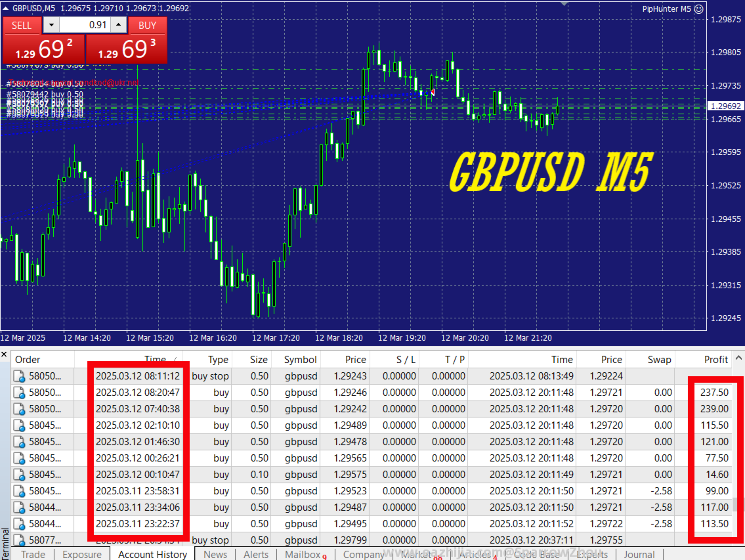Click the size value 0.10
This screenshot has height=560, width=745.
coord(259,475)
